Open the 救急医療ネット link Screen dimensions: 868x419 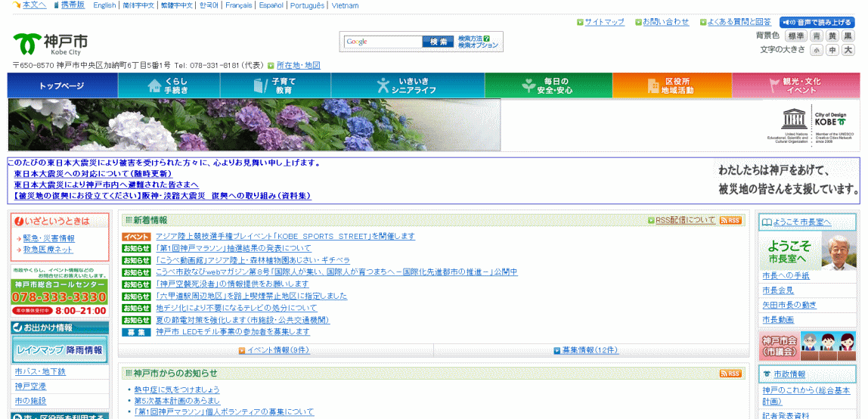pyautogui.click(x=48, y=250)
